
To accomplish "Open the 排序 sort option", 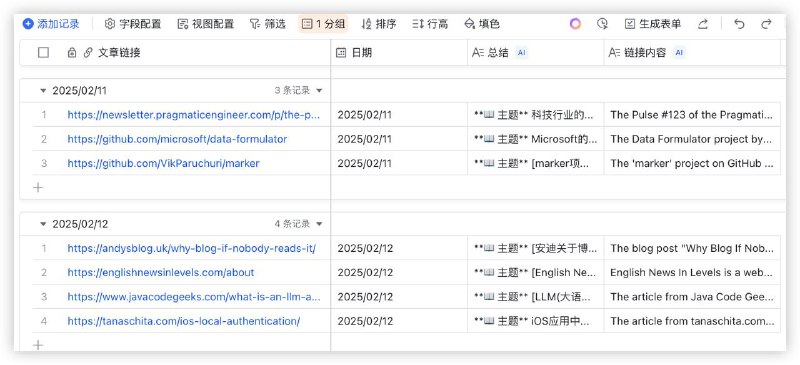I will click(x=379, y=24).
